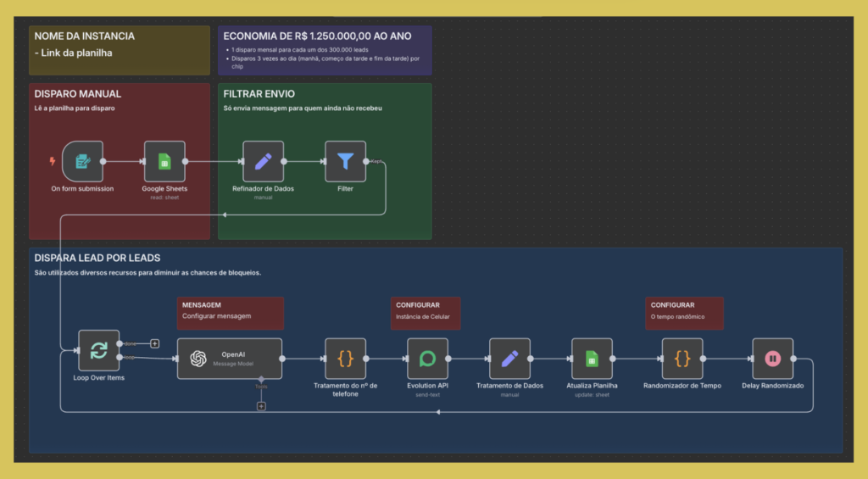Click the CONFIGURAR Instância de Celular note
This screenshot has height=479, width=868.
coord(426,312)
